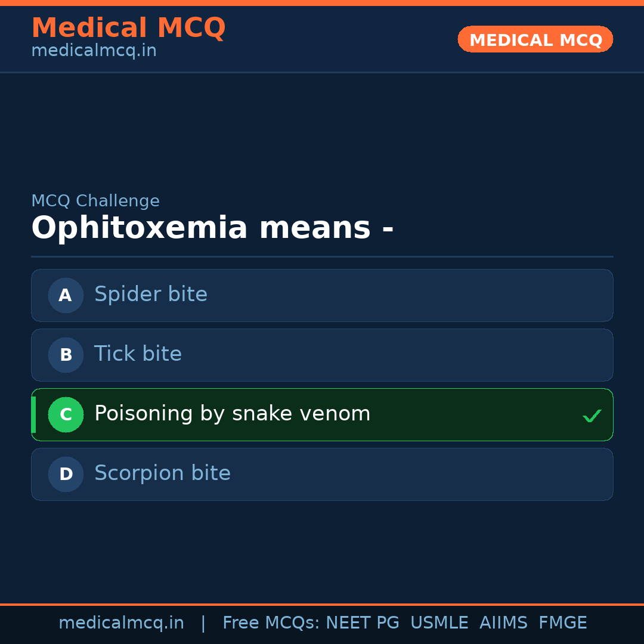Click the Medical MCQ orange logo text
644x644 pixels.
coord(128,27)
